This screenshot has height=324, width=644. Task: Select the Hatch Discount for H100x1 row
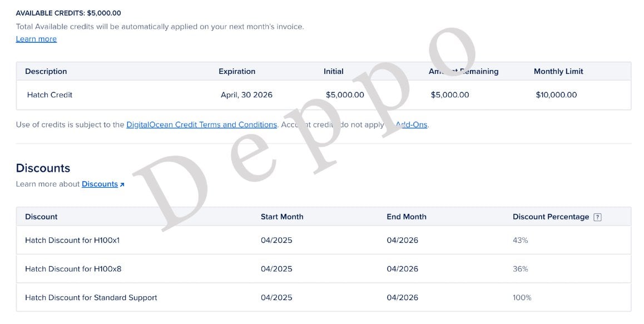pos(324,240)
